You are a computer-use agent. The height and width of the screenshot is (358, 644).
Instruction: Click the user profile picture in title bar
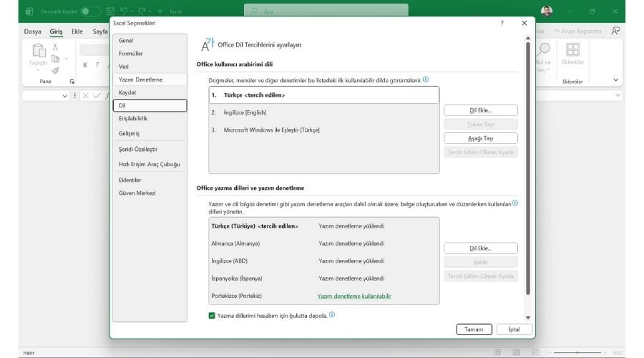(547, 11)
